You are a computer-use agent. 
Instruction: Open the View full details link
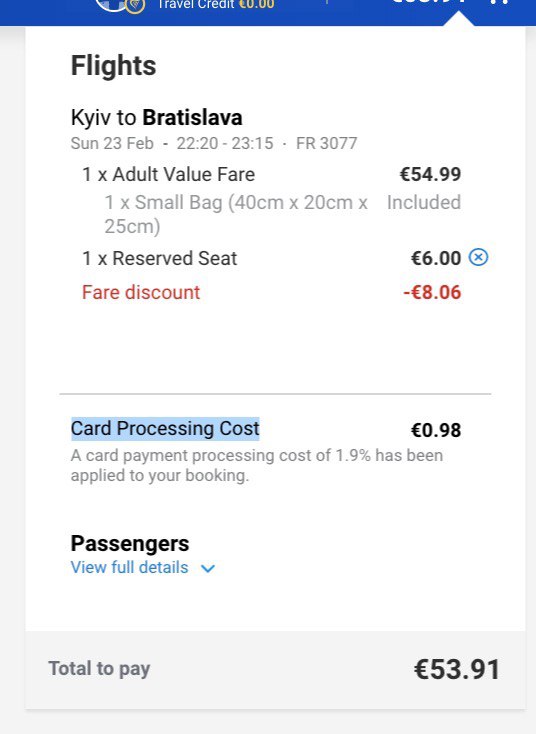[x=130, y=567]
